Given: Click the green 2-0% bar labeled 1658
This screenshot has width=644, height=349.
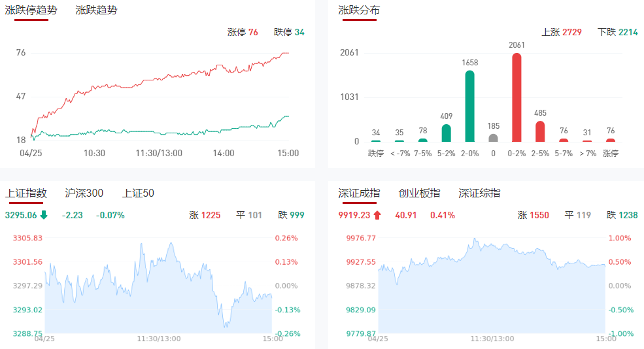Looking at the screenshot, I should point(469,107).
